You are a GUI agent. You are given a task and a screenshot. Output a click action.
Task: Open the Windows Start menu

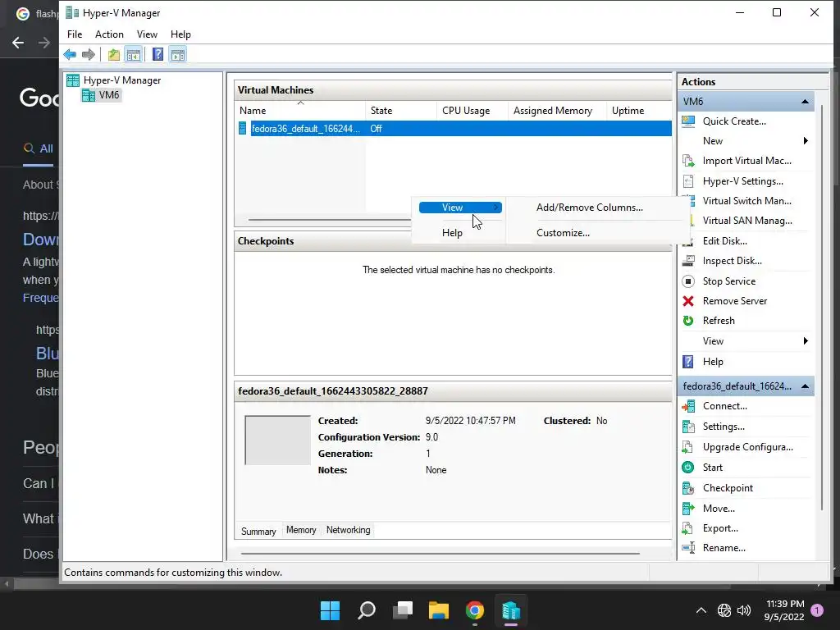click(330, 610)
